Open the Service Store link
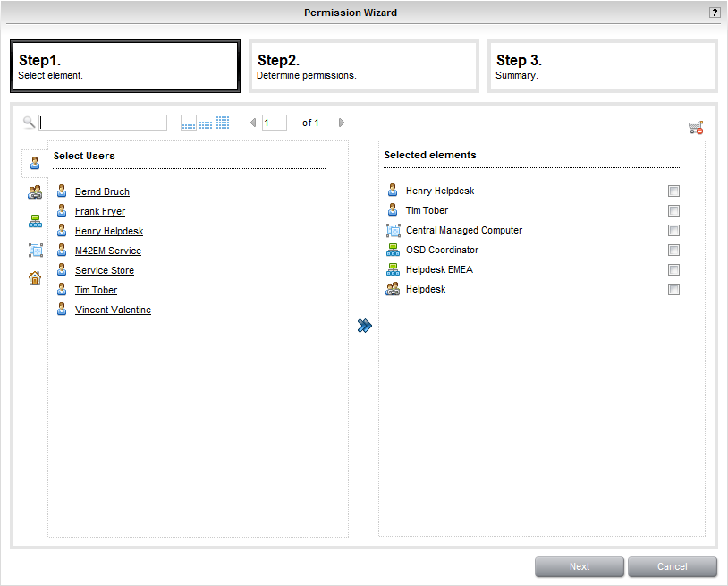 pos(105,270)
